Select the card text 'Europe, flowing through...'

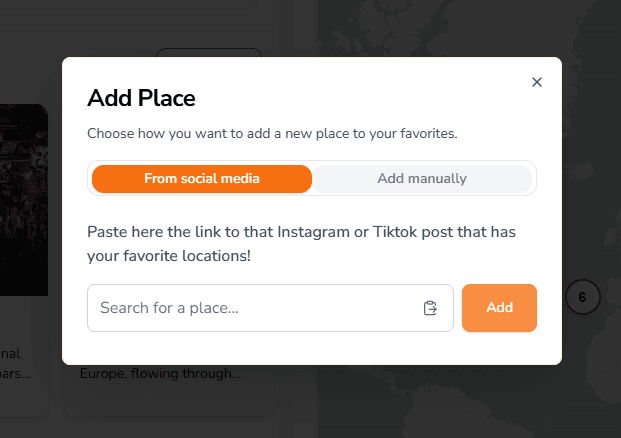click(x=161, y=375)
